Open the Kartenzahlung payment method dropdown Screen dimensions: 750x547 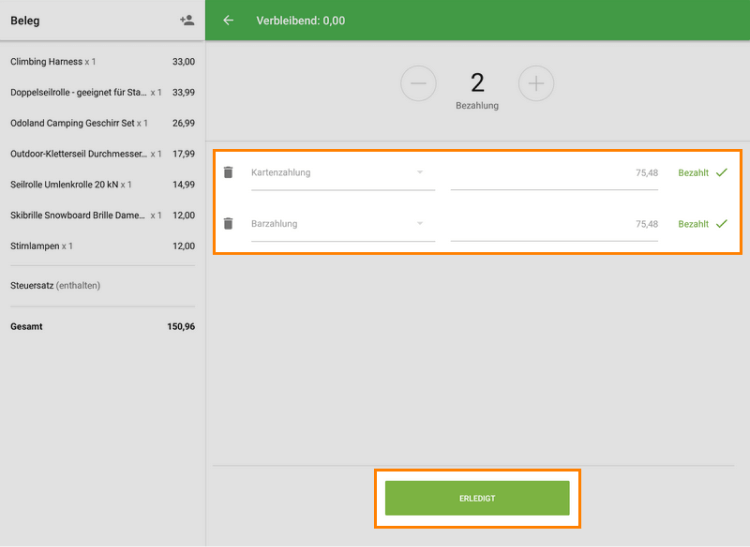[x=342, y=173]
